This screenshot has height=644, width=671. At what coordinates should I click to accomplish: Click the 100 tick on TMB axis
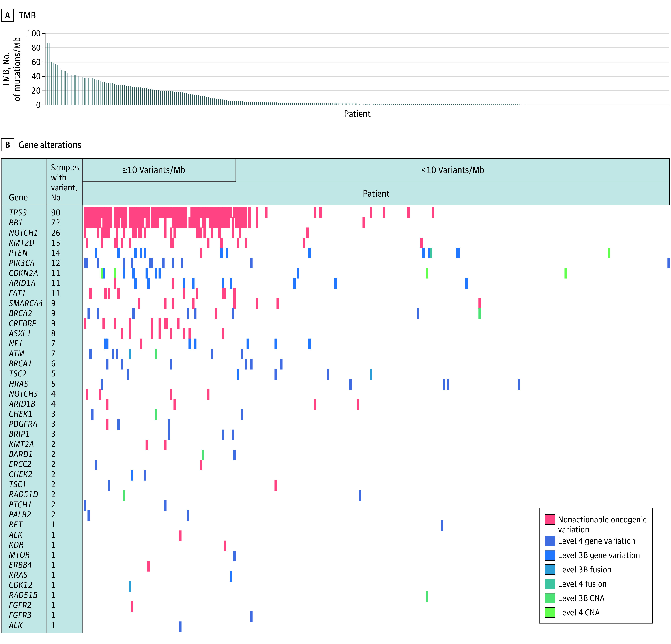[x=34, y=33]
